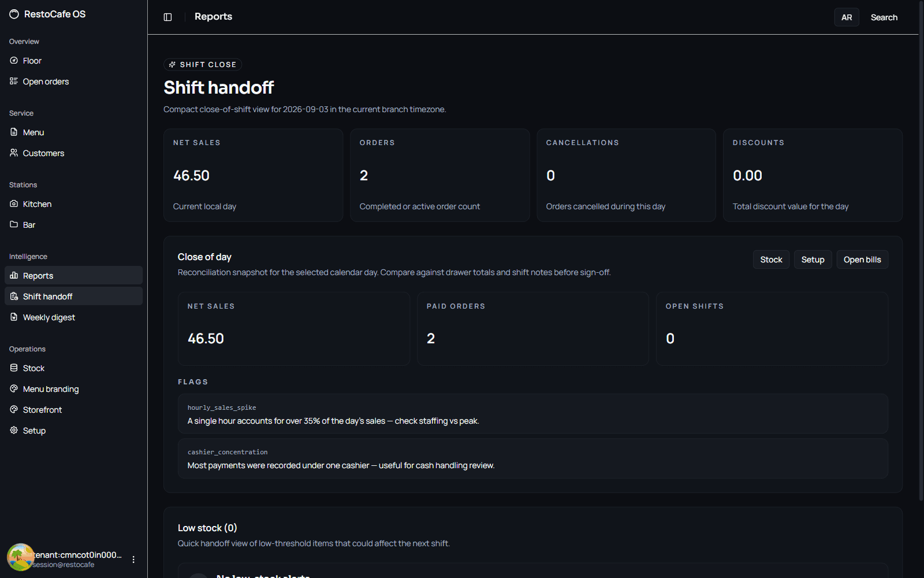Open Search in the top bar
The width and height of the screenshot is (924, 578).
[884, 17]
